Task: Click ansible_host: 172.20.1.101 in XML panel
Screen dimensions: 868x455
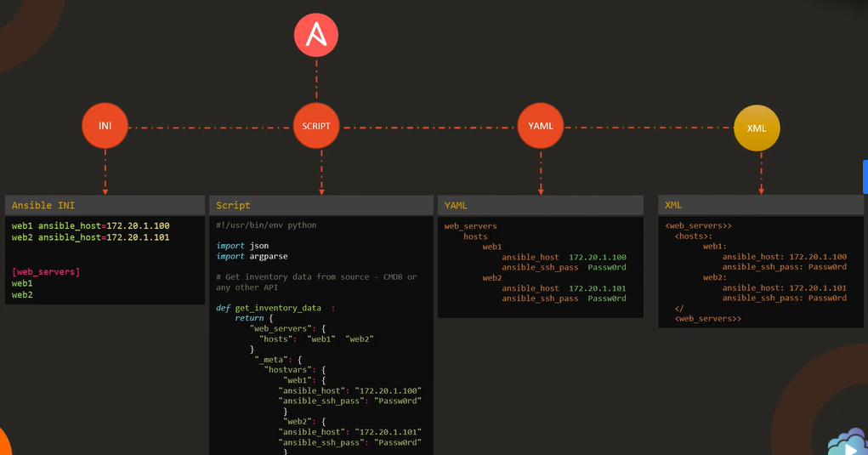Action: (x=785, y=287)
